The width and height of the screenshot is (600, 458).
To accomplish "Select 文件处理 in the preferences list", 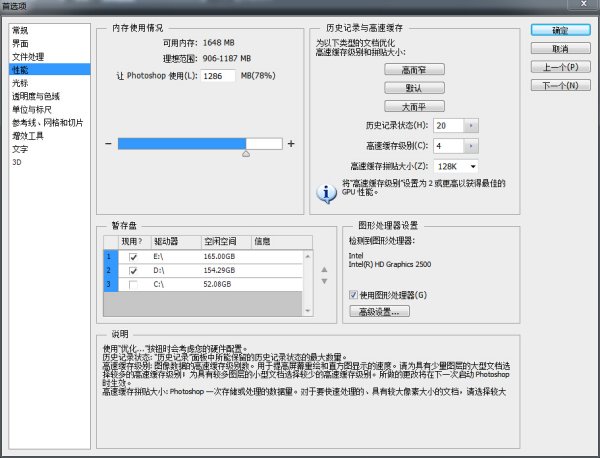I will 49,57.
